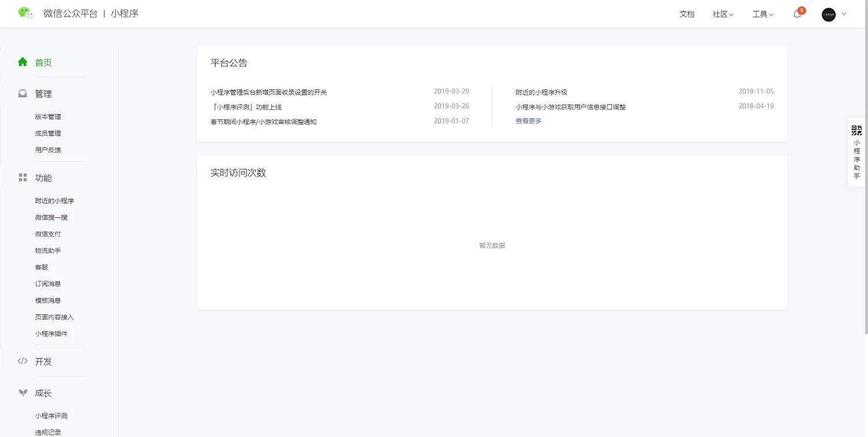Open announcement 春节期间小程序/小游戏审核调整通知
Viewport: 868px width, 437px height.
click(264, 122)
